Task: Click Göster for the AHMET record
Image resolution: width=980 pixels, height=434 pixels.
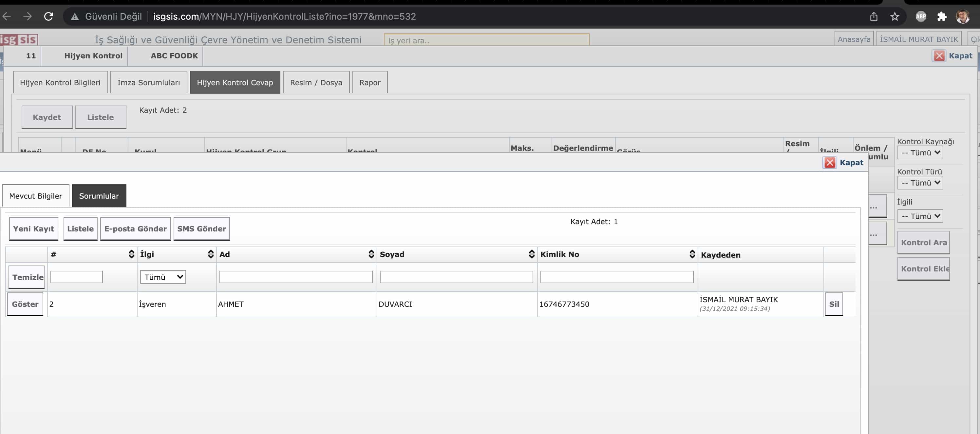Action: coord(25,304)
